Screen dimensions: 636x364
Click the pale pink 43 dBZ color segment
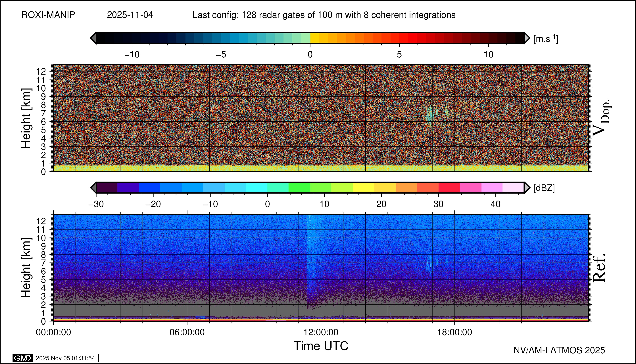coord(513,188)
